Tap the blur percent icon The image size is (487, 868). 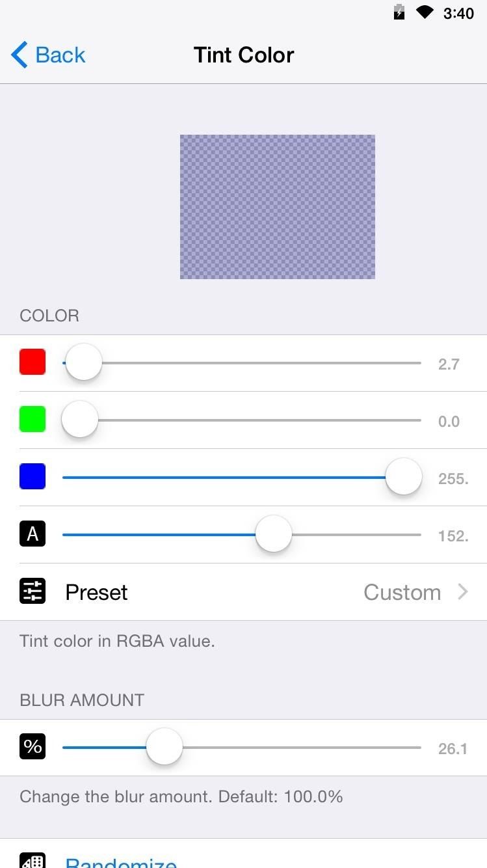[33, 747]
